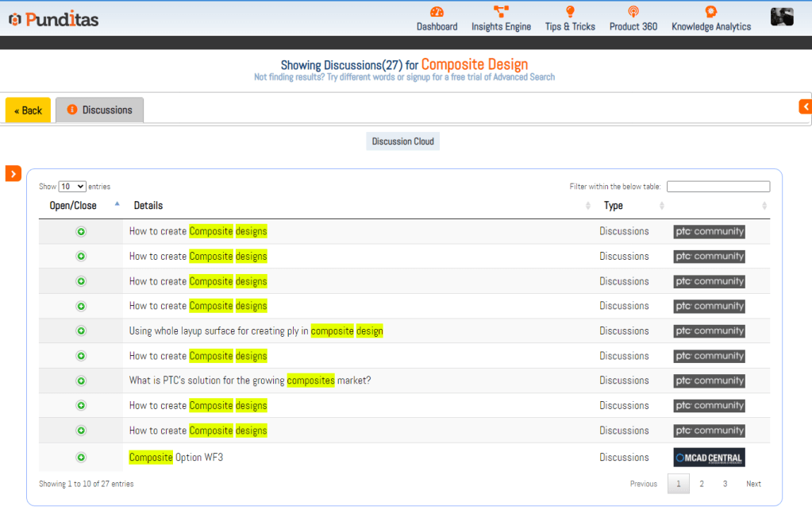Open the Show entries count dropdown
This screenshot has height=514, width=812.
tap(72, 187)
